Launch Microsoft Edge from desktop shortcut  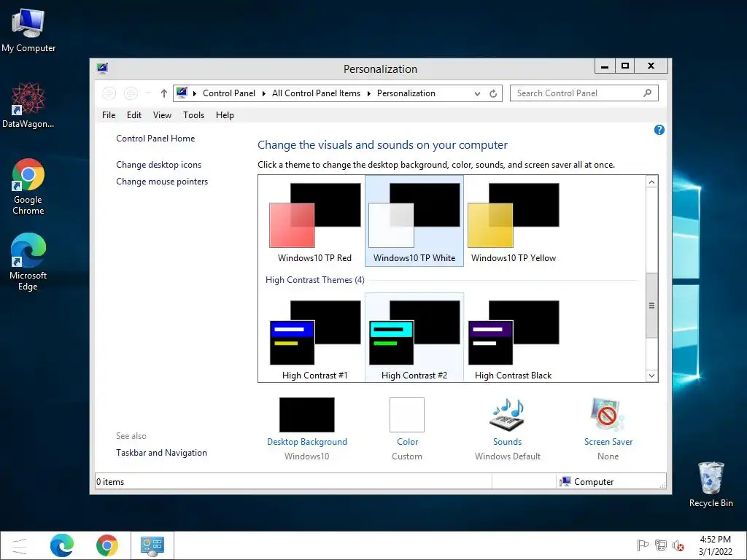point(28,262)
